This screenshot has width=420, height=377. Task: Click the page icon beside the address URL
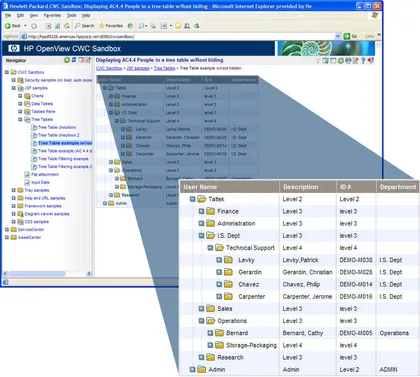[x=24, y=36]
